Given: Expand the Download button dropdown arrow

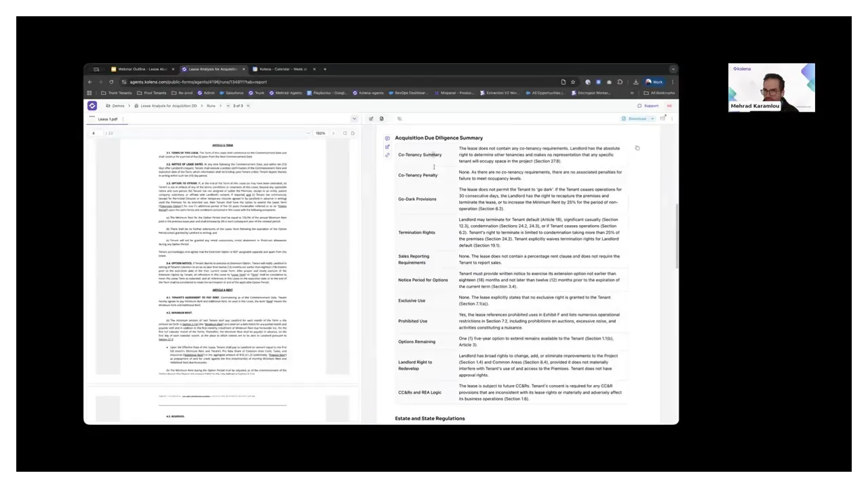Looking at the screenshot, I should coord(652,119).
